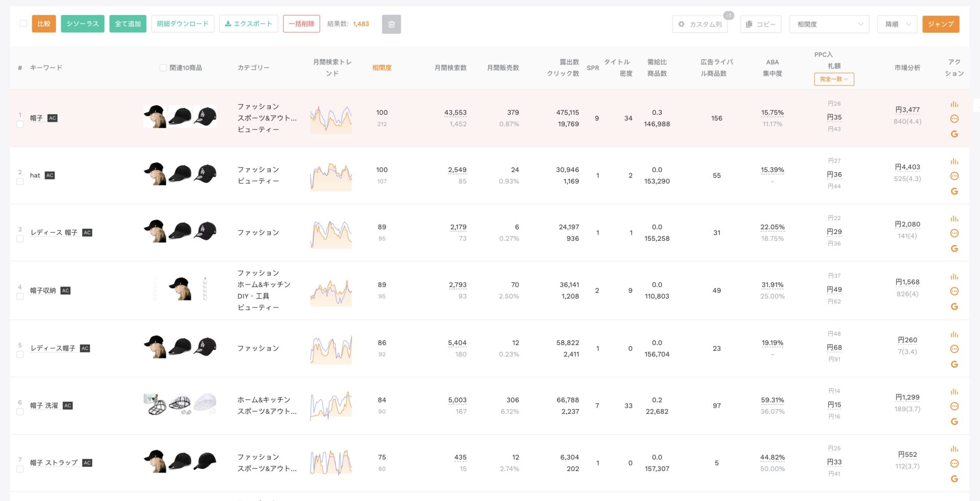Click the circled ellipsis action icon for hat row

pos(954,176)
